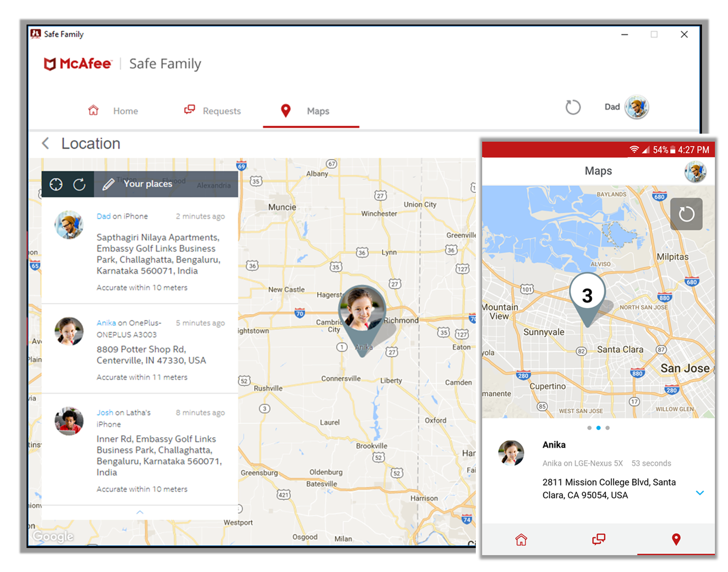Open Requests icon in phone bottom bar
Image resolution: width=728 pixels, height=572 pixels.
click(599, 539)
